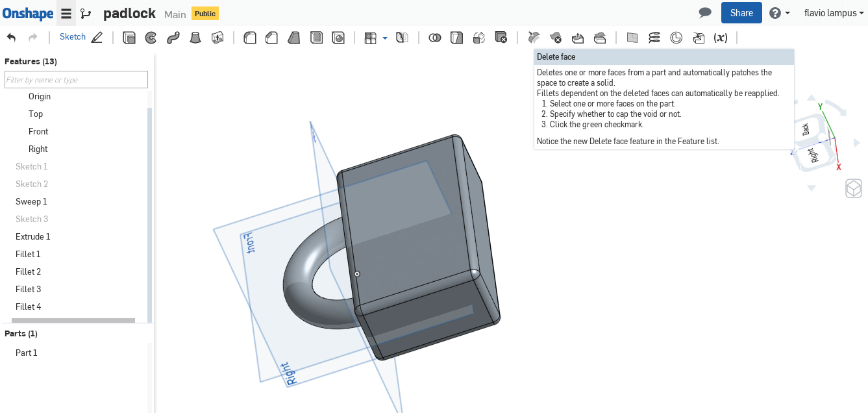Click the view cube down rotation arrow

click(811, 188)
